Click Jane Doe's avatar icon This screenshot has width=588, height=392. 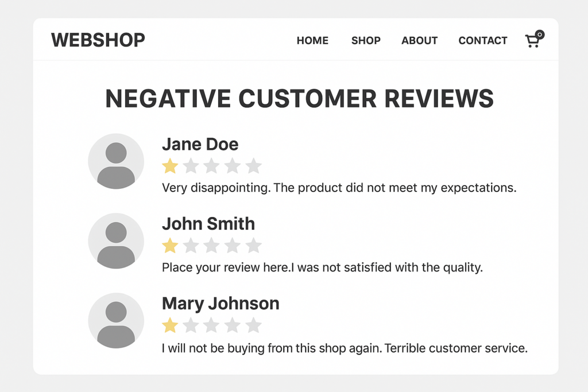tap(116, 162)
